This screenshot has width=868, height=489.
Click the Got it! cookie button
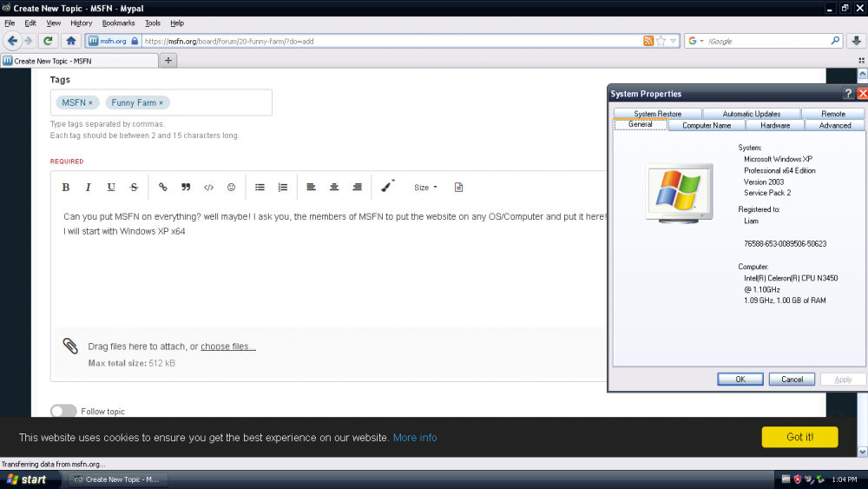coord(799,437)
